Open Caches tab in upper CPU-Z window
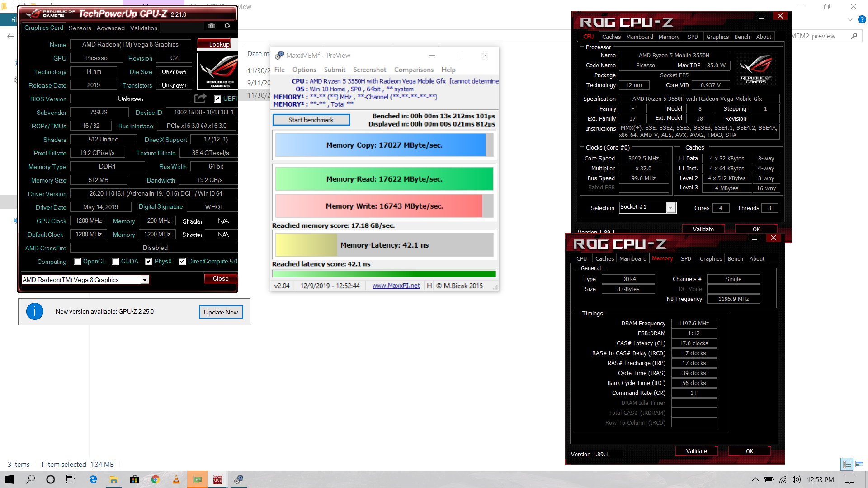 point(611,37)
